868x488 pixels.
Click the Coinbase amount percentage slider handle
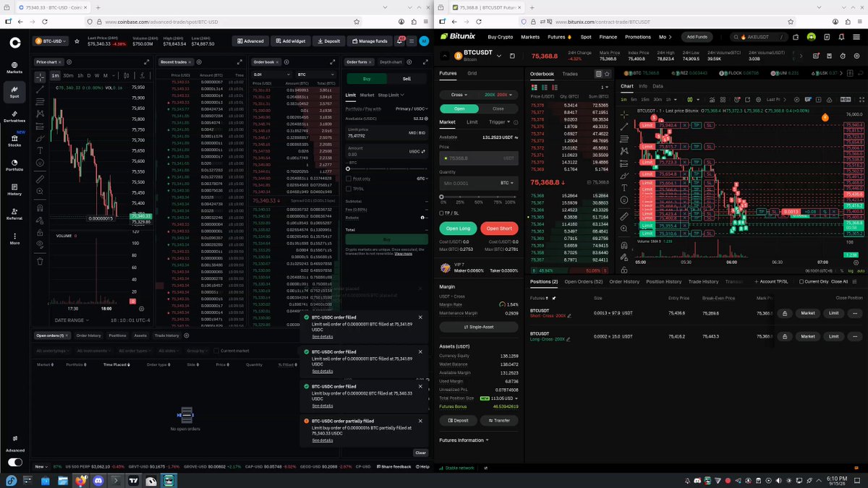point(348,168)
